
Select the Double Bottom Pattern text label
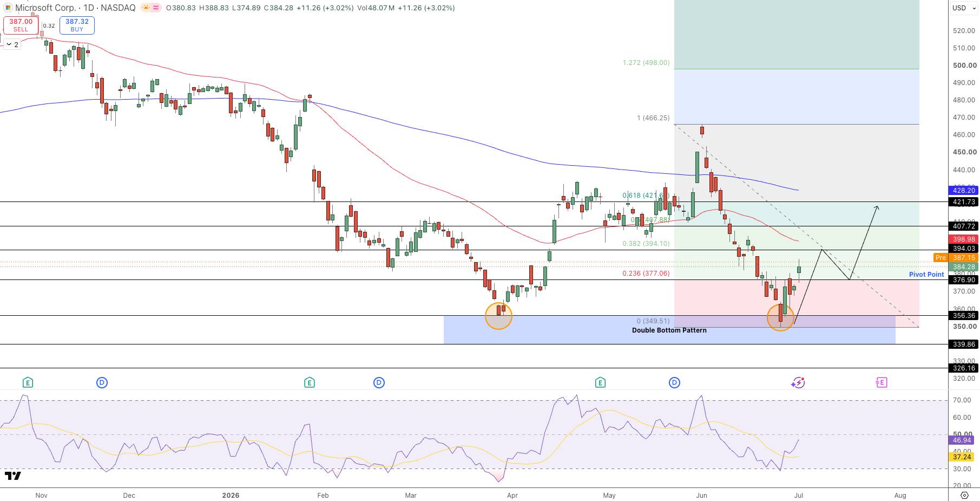click(x=669, y=330)
